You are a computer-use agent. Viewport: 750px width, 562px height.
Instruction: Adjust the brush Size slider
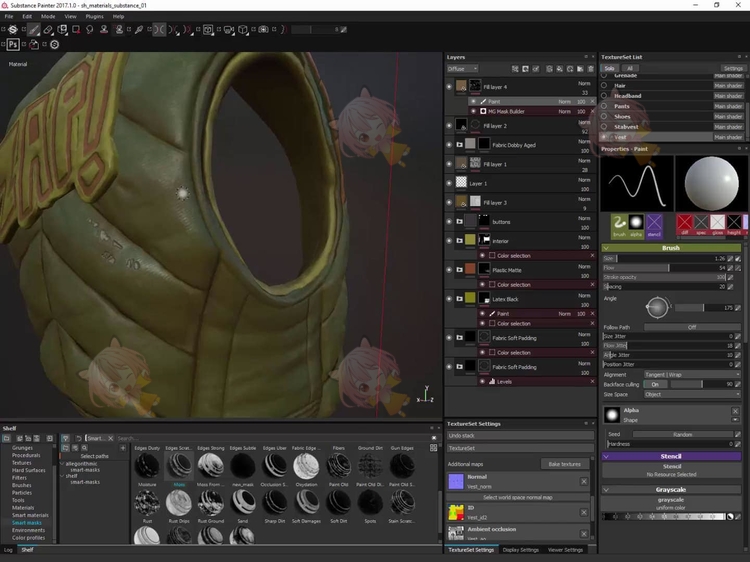(664, 259)
